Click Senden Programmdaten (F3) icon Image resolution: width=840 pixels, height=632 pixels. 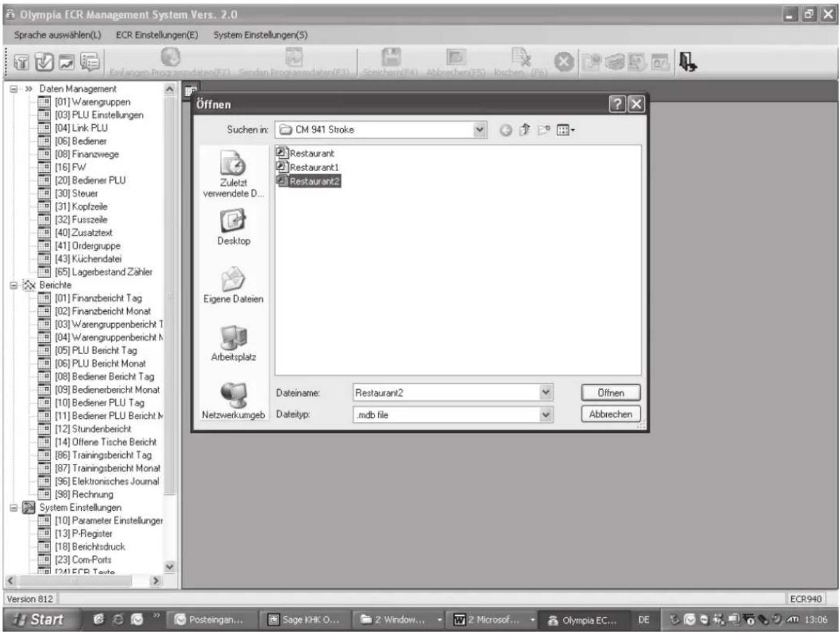pos(294,57)
